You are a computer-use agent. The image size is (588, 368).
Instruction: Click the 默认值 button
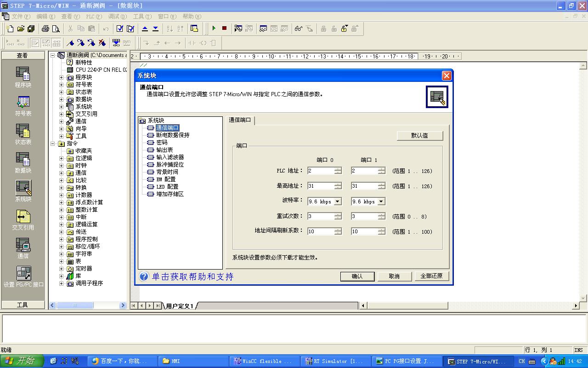pos(420,136)
